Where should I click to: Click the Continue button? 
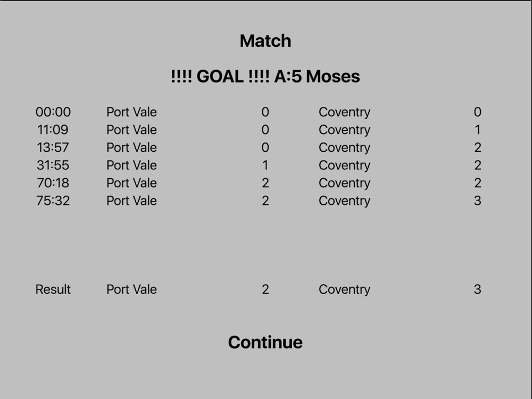(x=265, y=342)
